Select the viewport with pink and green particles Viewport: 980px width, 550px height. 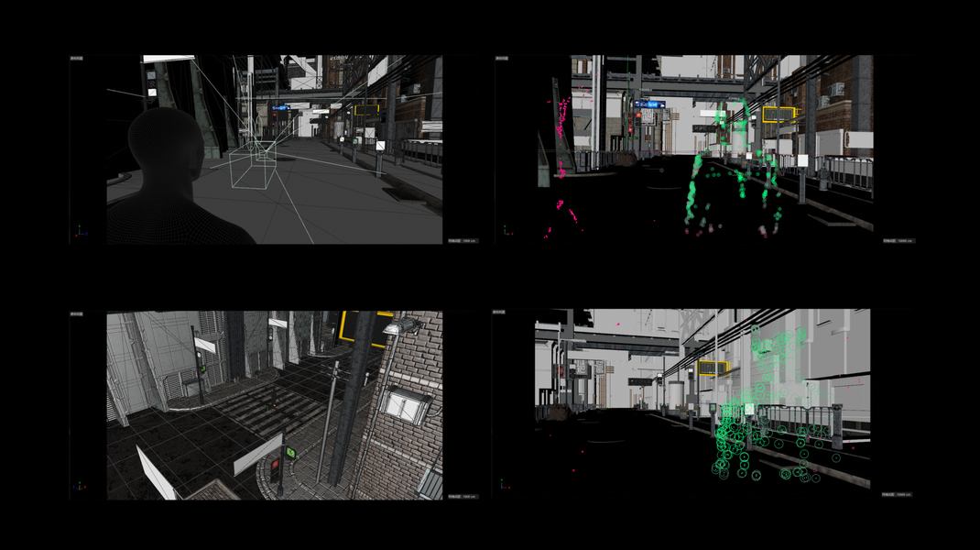(x=705, y=148)
